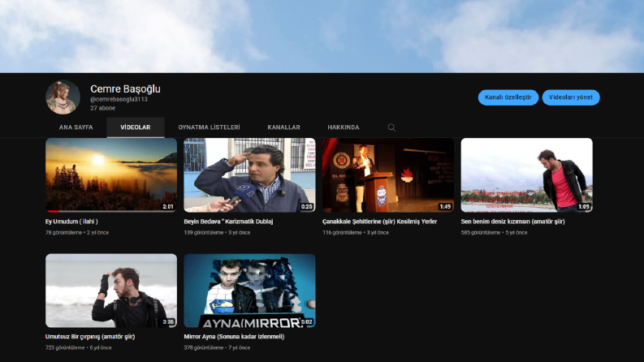Screen dimensions: 644x362
Task: Click the Videoları yönet button
Action: [x=571, y=97]
